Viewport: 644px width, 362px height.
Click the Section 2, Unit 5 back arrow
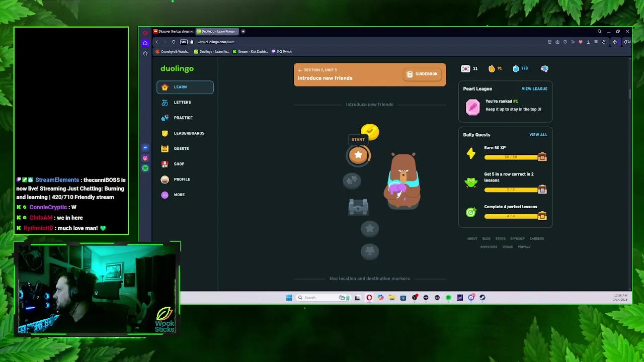(300, 70)
